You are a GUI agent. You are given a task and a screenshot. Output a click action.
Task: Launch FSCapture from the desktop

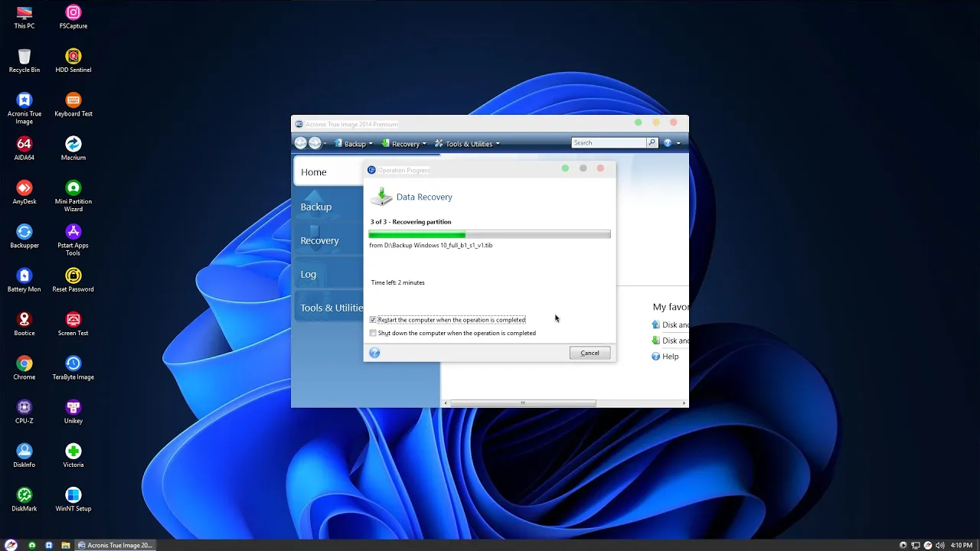[x=73, y=17]
